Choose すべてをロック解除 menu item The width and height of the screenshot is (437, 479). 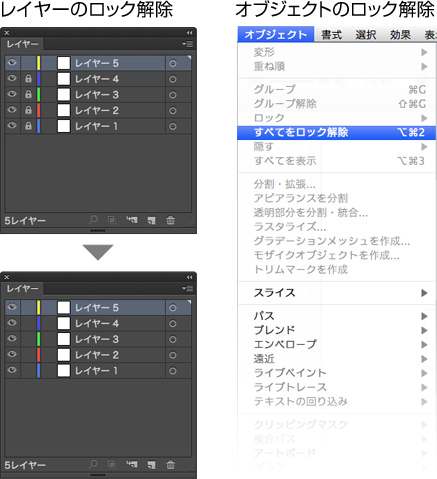coord(336,132)
